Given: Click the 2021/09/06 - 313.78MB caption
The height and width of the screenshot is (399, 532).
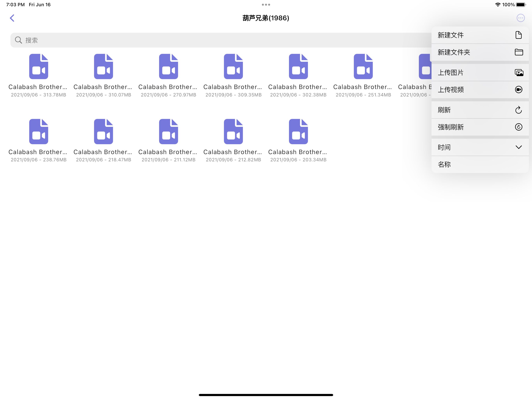Looking at the screenshot, I should click(x=39, y=95).
